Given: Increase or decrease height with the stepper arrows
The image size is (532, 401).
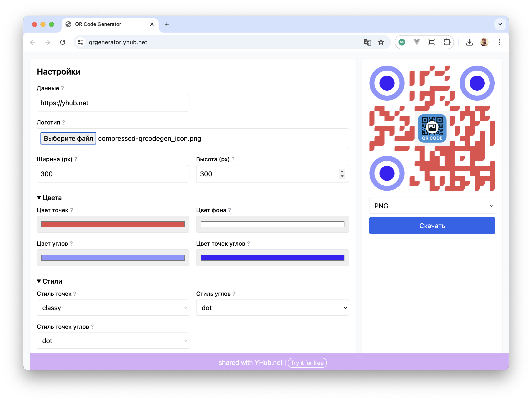Looking at the screenshot, I should point(342,174).
